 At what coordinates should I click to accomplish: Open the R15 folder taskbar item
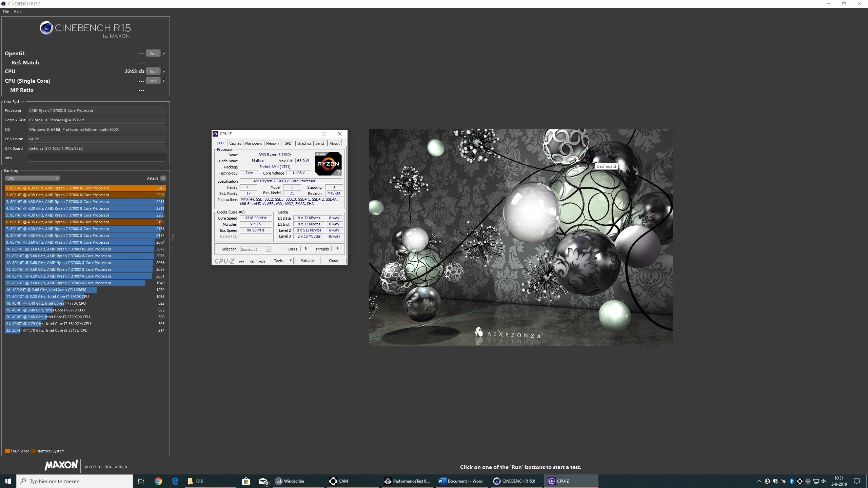tap(210, 481)
